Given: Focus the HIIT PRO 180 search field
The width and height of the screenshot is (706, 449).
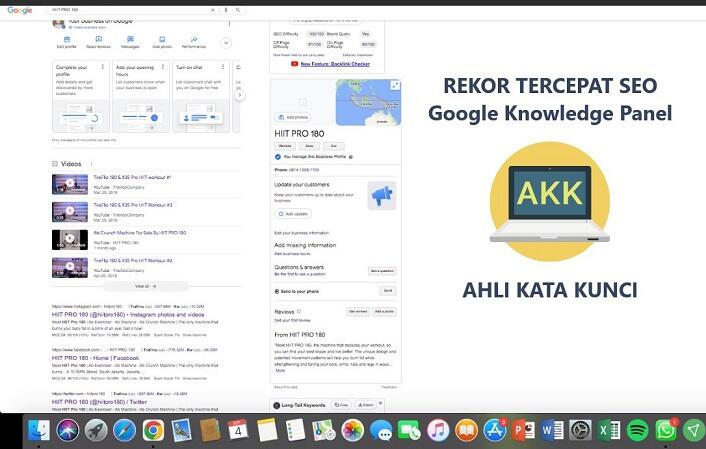Looking at the screenshot, I should point(128,9).
